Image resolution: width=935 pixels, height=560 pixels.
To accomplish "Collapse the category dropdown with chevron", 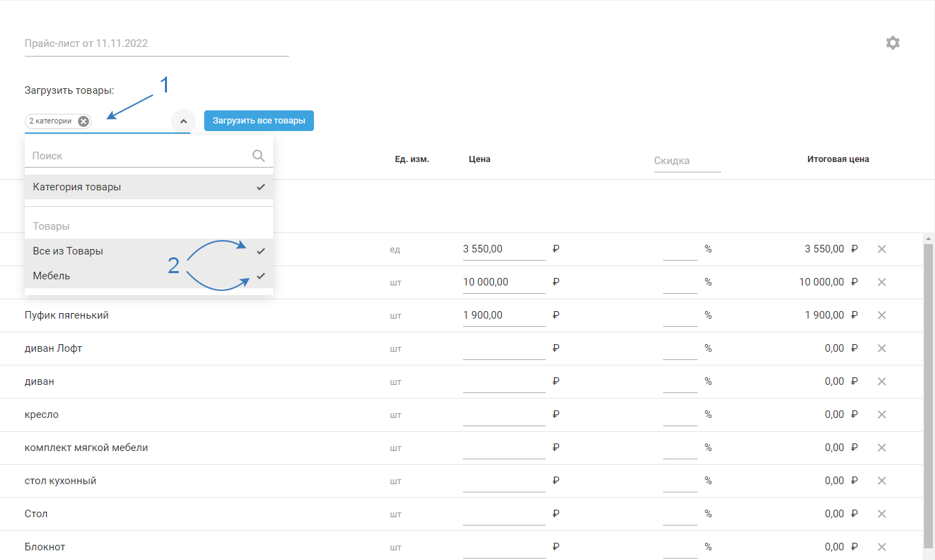I will coord(184,121).
